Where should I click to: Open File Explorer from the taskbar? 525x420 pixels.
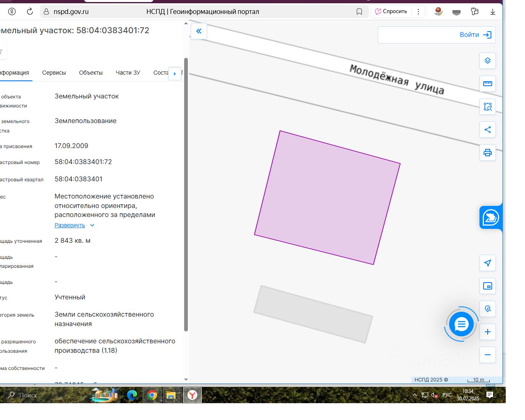[171, 395]
